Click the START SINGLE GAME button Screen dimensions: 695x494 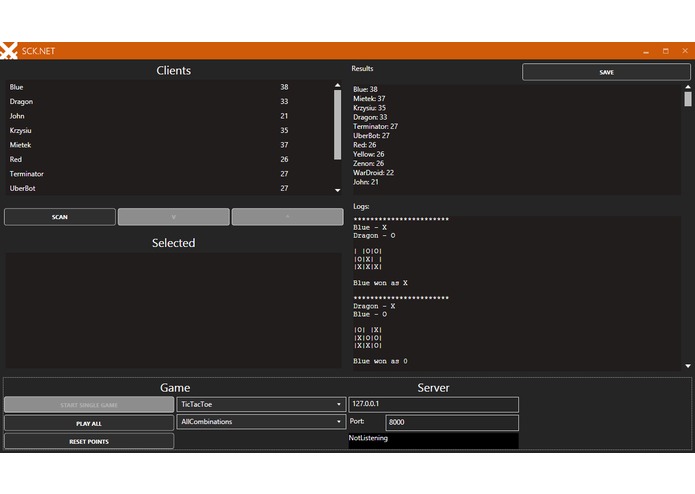click(89, 405)
